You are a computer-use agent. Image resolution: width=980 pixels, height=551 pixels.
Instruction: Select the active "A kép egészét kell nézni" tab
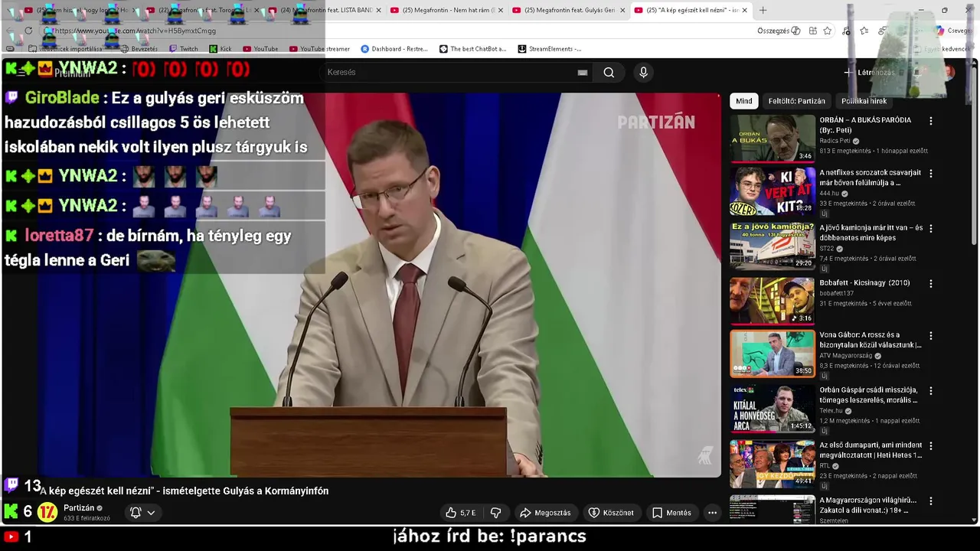(691, 10)
